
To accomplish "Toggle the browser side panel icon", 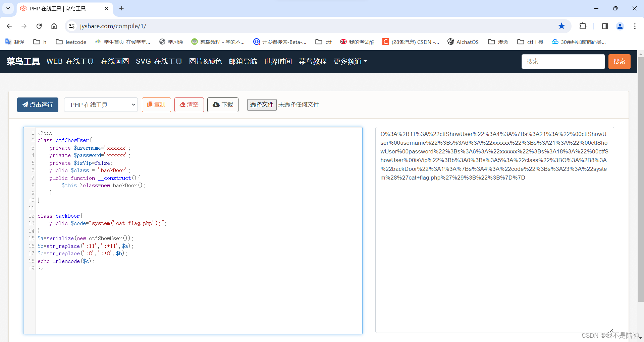I will tap(605, 26).
